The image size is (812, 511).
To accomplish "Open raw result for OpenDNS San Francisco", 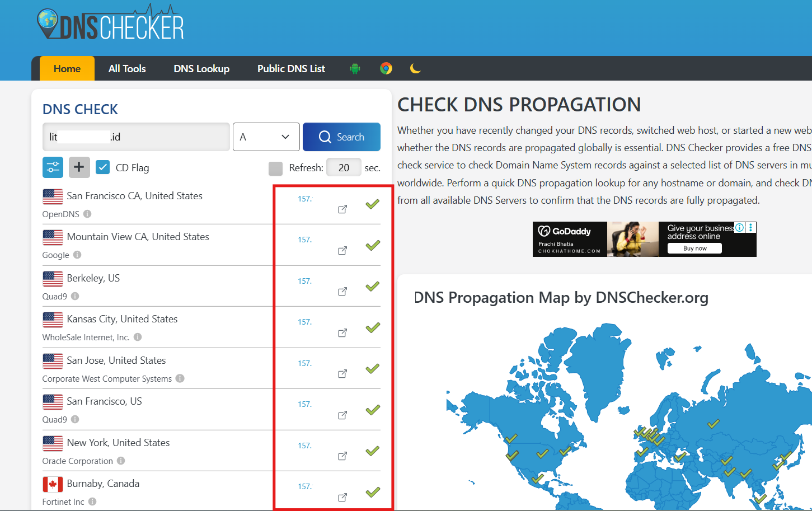I will pyautogui.click(x=342, y=209).
